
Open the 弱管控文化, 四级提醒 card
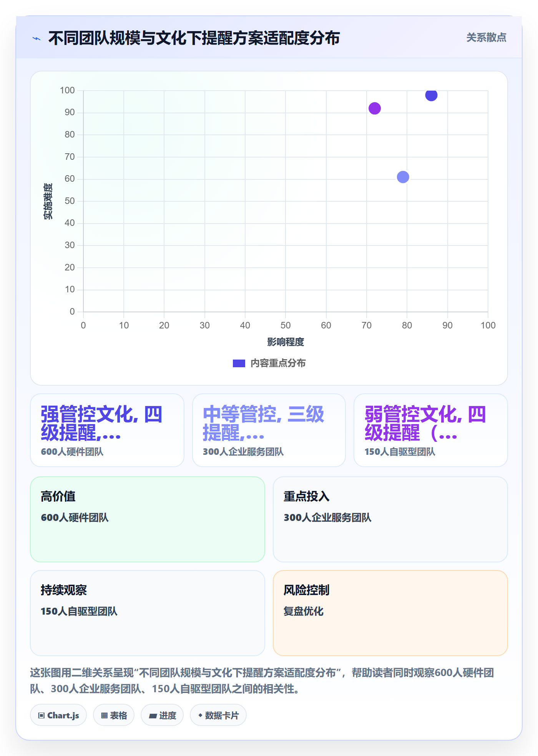coord(431,430)
